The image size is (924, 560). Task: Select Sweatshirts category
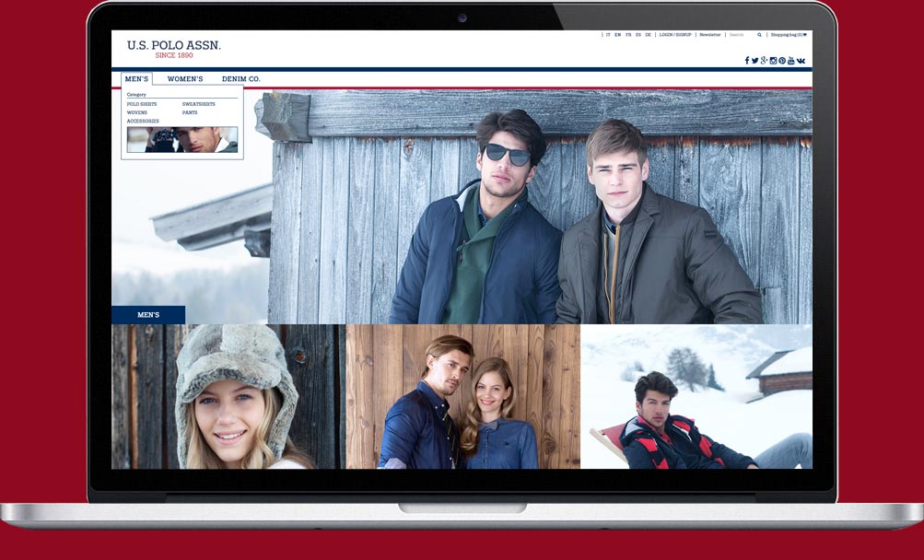tap(198, 104)
